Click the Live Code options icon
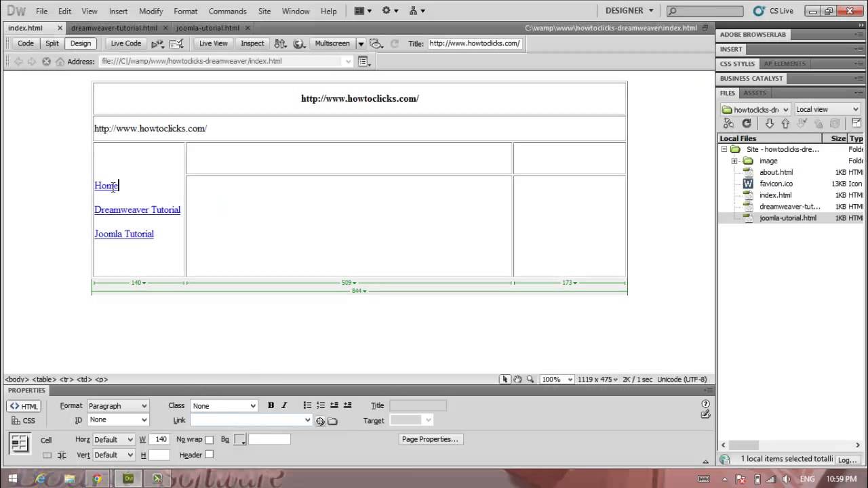The height and width of the screenshot is (488, 868). coord(157,43)
